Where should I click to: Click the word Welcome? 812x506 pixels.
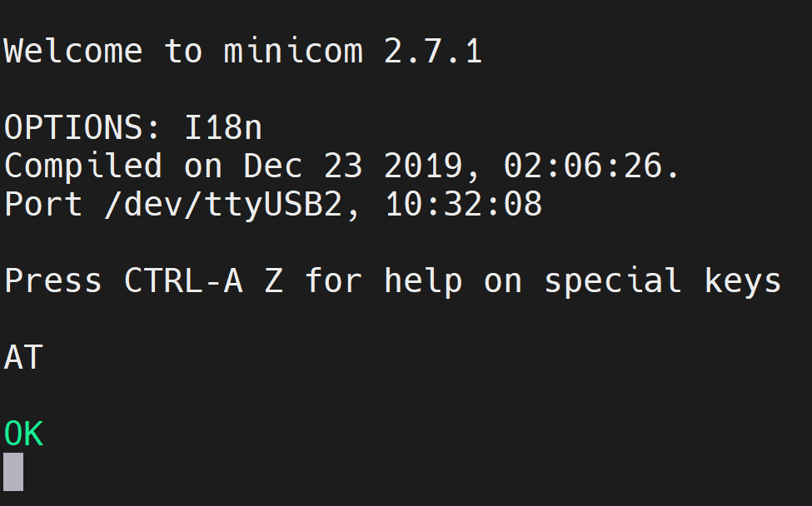click(x=73, y=51)
